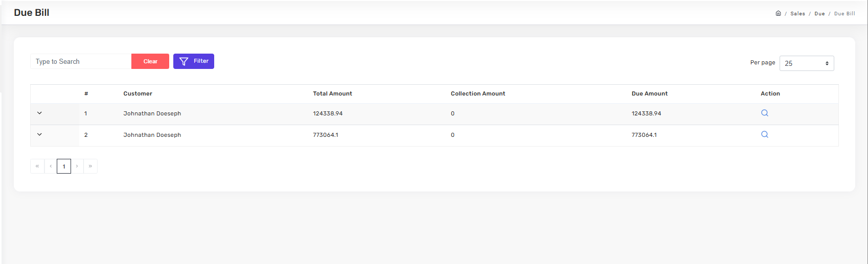Click the funnel icon on Filter button
Viewport: 868px width, 264px height.
(184, 61)
